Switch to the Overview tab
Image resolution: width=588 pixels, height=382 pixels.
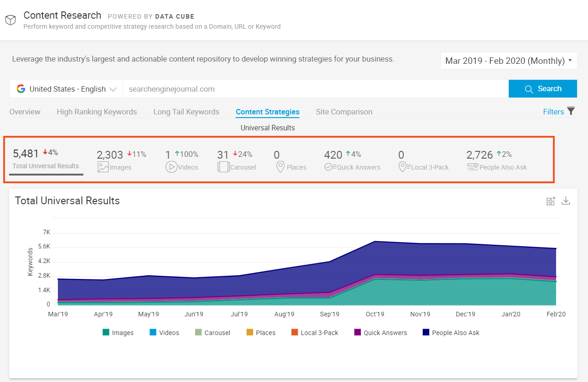click(x=25, y=112)
